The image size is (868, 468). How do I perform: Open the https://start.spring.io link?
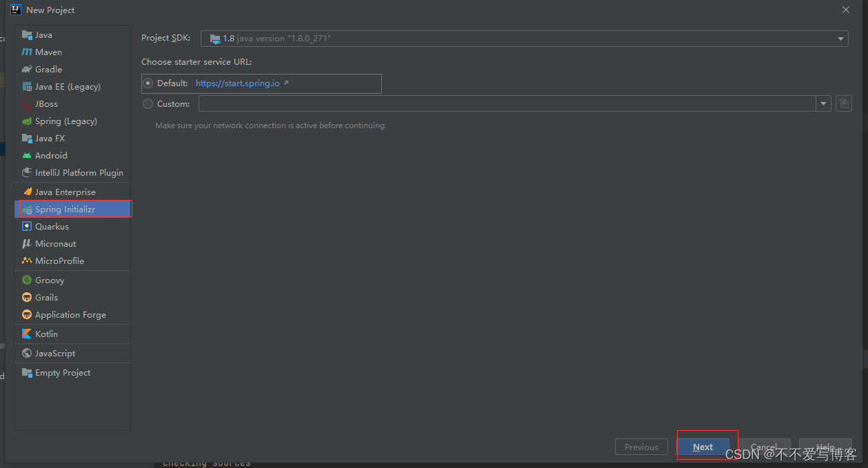coord(238,83)
